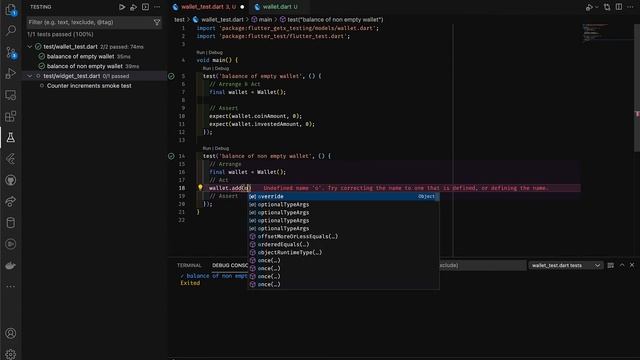The height and width of the screenshot is (360, 640).
Task: Open the run button dropdown chevron
Action: pyautogui.click(x=596, y=7)
